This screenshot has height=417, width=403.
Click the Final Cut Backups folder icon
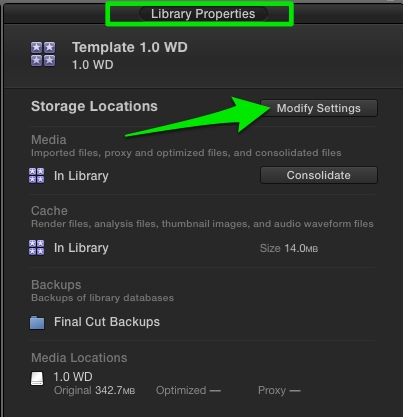click(37, 322)
